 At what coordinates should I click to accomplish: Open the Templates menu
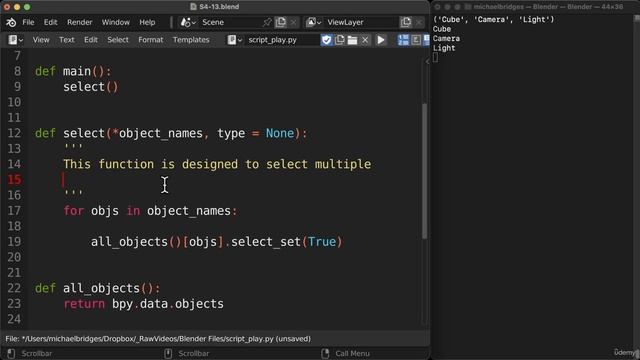191,40
